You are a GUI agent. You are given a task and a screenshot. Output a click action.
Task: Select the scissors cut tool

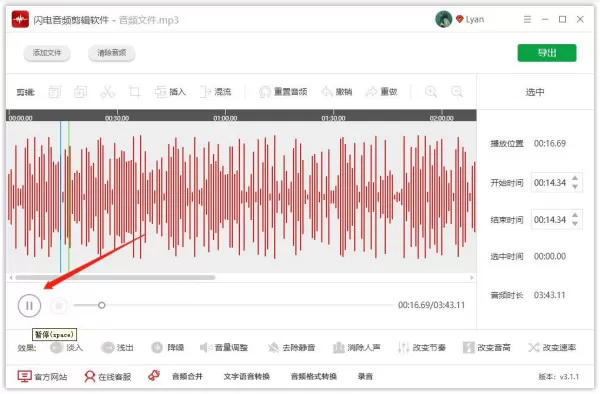(x=108, y=92)
